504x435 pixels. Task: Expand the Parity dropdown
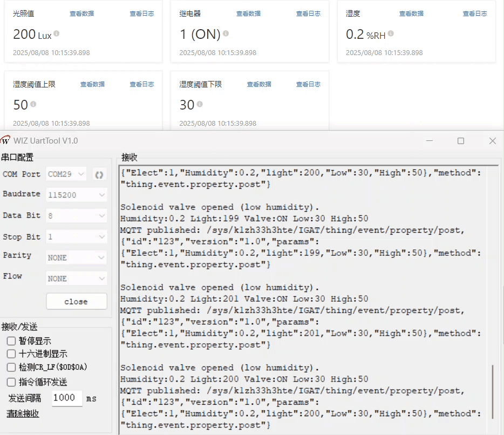[77, 258]
